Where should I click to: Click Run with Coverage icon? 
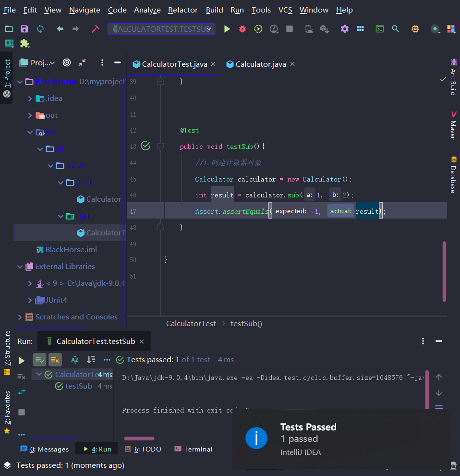coord(258,29)
